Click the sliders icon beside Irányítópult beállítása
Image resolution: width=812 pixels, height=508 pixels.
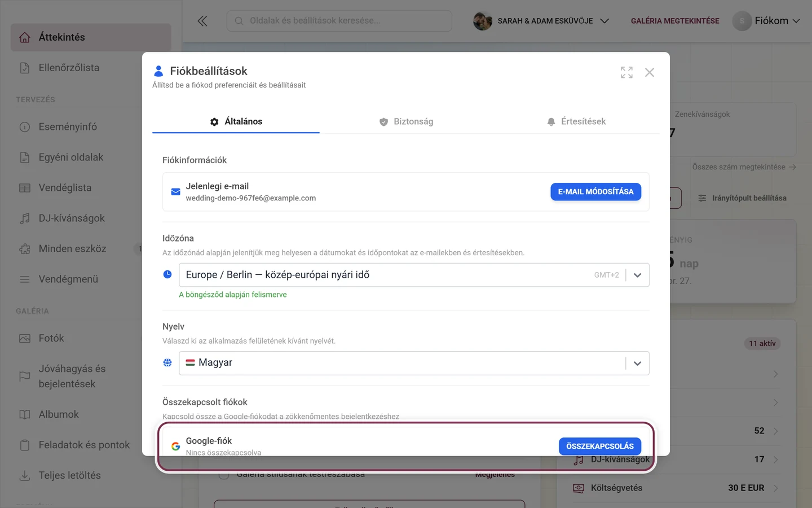[702, 198]
